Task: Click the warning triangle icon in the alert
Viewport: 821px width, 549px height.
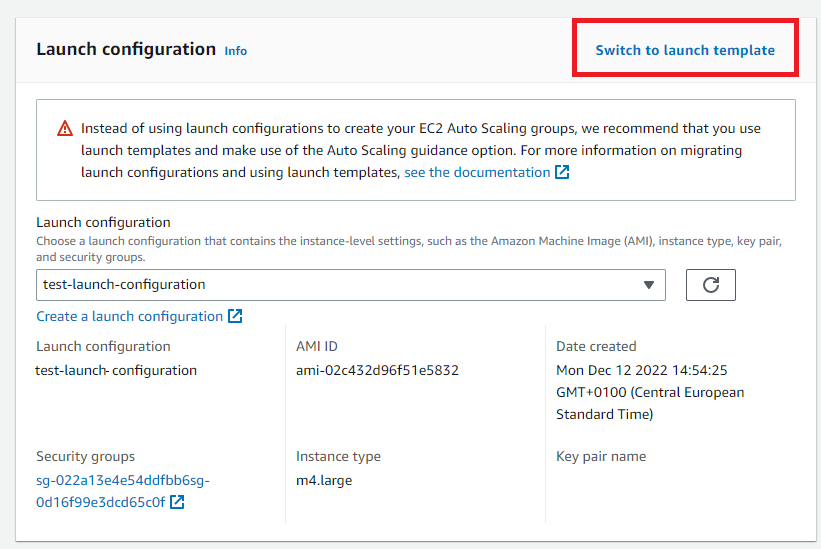Action: coord(65,129)
